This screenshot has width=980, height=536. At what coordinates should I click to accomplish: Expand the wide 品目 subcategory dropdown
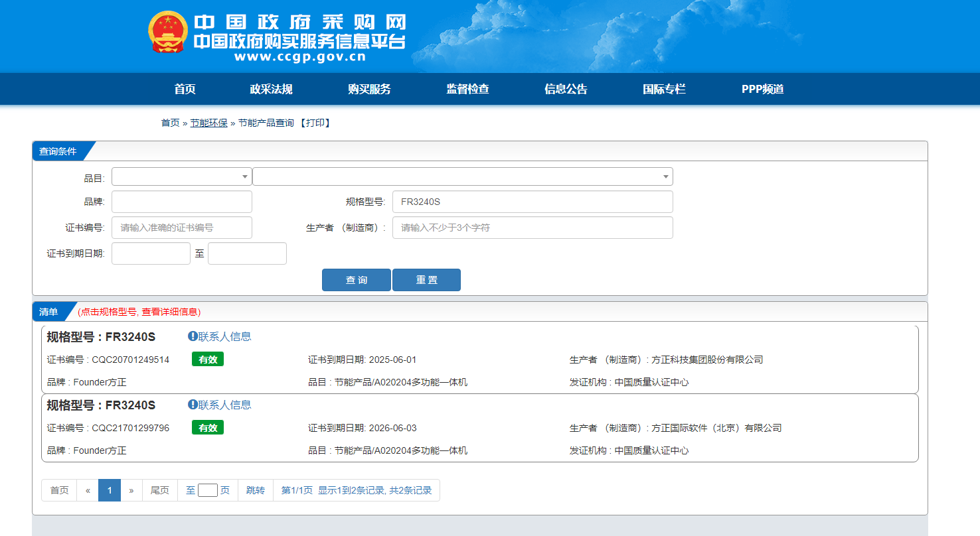click(x=463, y=176)
